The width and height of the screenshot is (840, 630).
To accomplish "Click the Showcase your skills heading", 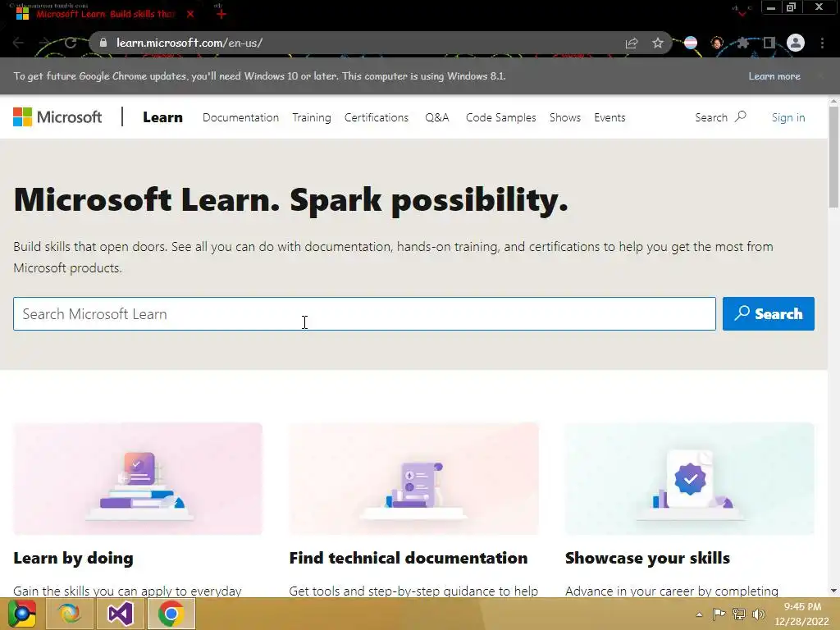I will point(647,558).
